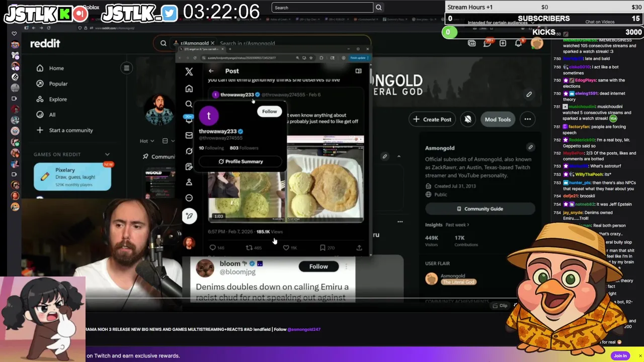
Task: Open the X Home icon in sidebar
Action: (189, 89)
